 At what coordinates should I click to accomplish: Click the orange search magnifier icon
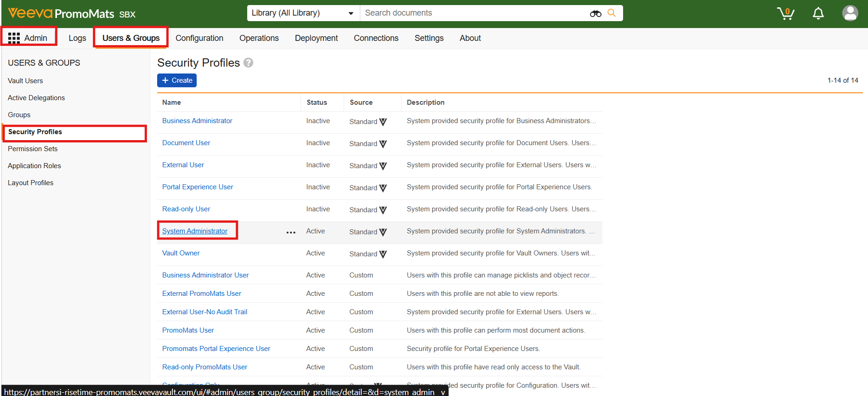pyautogui.click(x=612, y=13)
